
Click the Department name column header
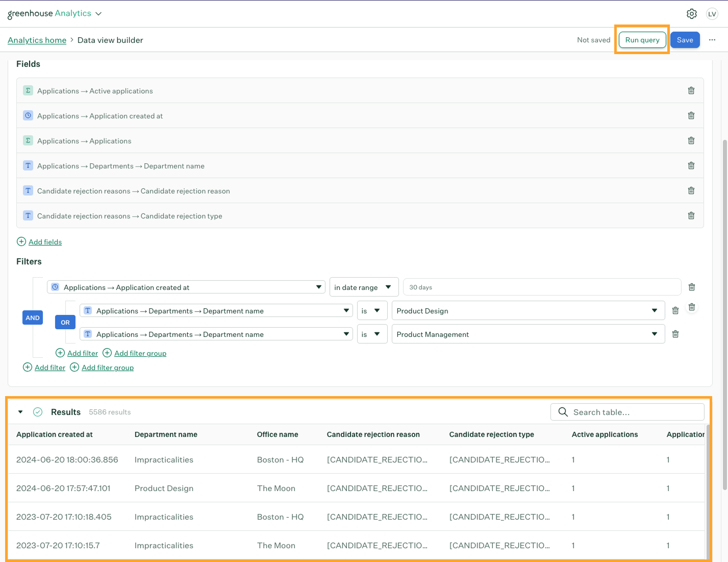(x=166, y=434)
